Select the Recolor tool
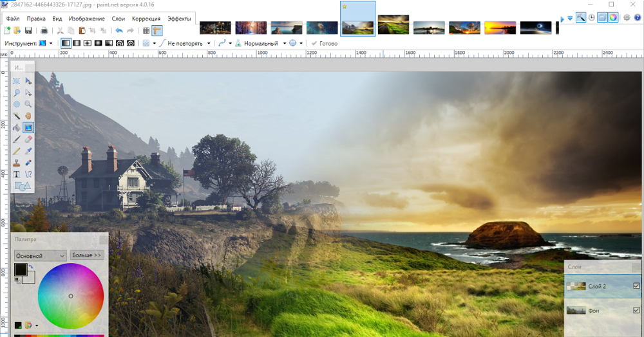This screenshot has height=337, width=644. 28,163
